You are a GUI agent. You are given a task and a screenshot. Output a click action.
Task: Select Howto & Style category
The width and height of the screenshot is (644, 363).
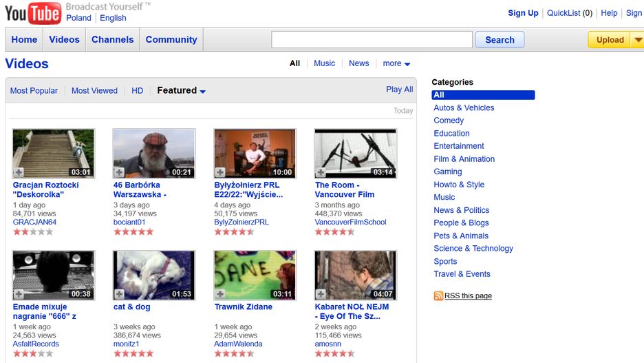coord(459,185)
